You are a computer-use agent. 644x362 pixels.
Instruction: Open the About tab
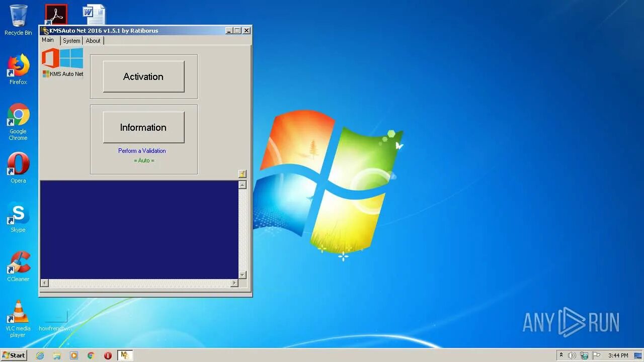pyautogui.click(x=93, y=41)
